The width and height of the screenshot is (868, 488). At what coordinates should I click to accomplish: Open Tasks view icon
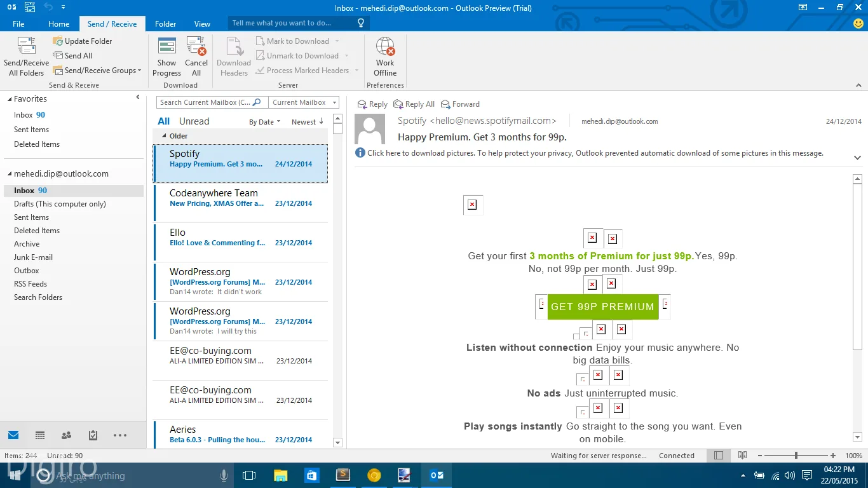pyautogui.click(x=93, y=435)
